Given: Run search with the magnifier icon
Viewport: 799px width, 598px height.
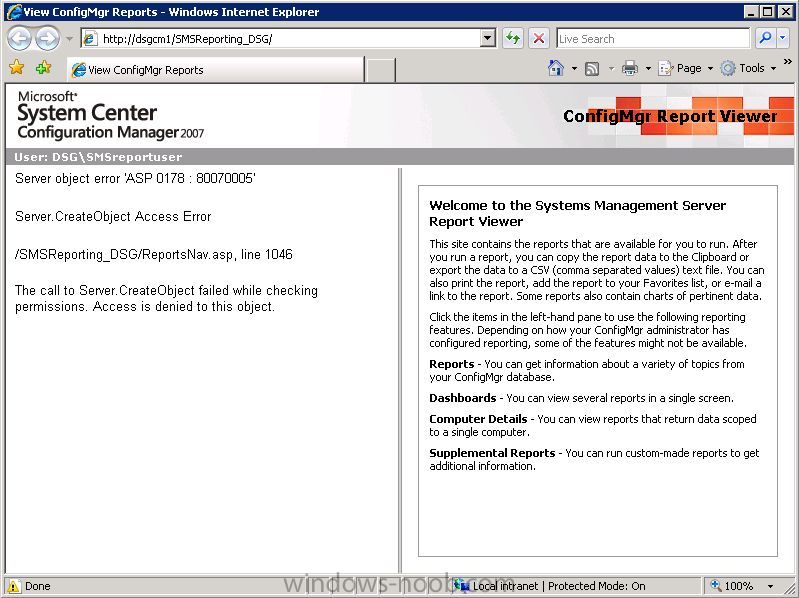Looking at the screenshot, I should pos(764,38).
